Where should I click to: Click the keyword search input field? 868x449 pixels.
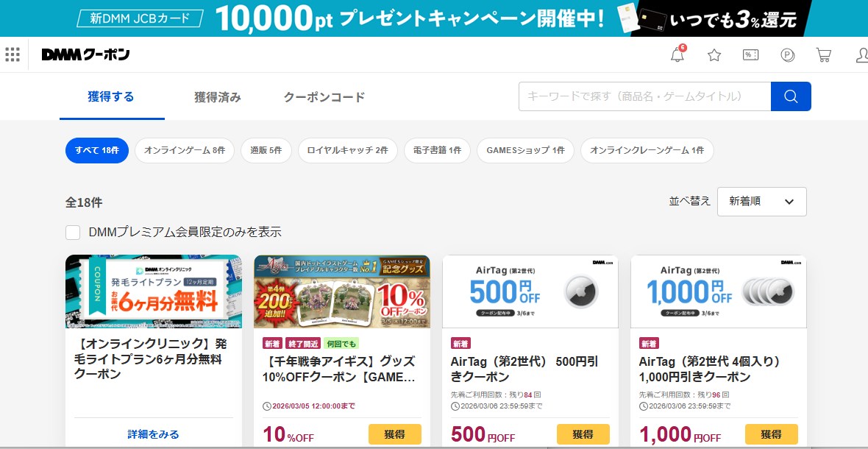click(x=644, y=96)
